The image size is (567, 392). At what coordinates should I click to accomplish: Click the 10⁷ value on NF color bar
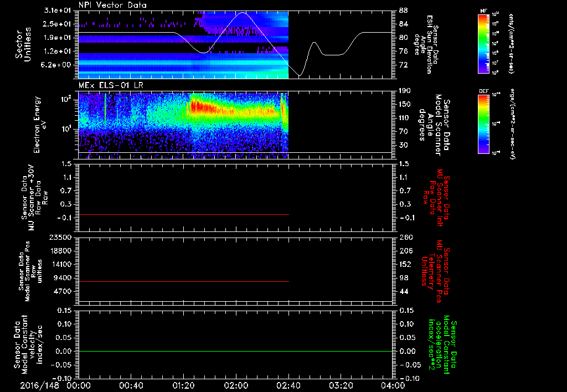(x=496, y=63)
